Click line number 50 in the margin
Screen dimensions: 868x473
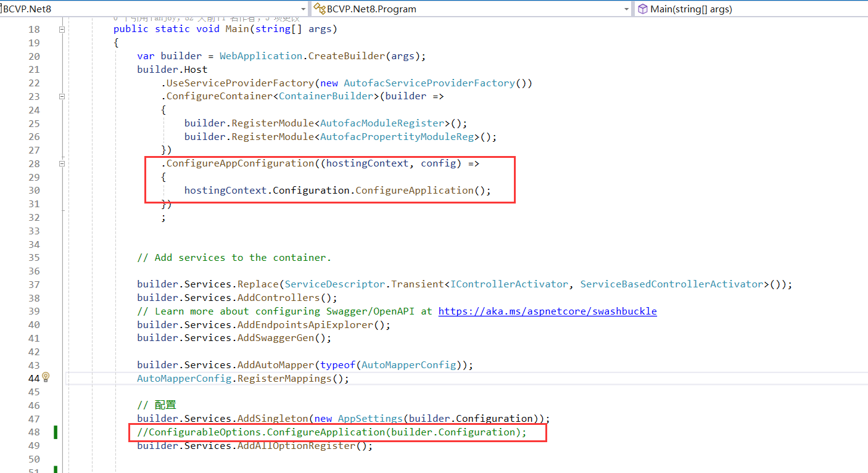[x=34, y=459]
